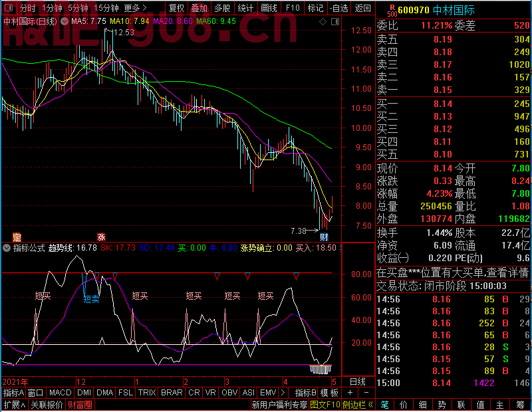Select the VR indicator
532x412 pixels.
[210, 393]
